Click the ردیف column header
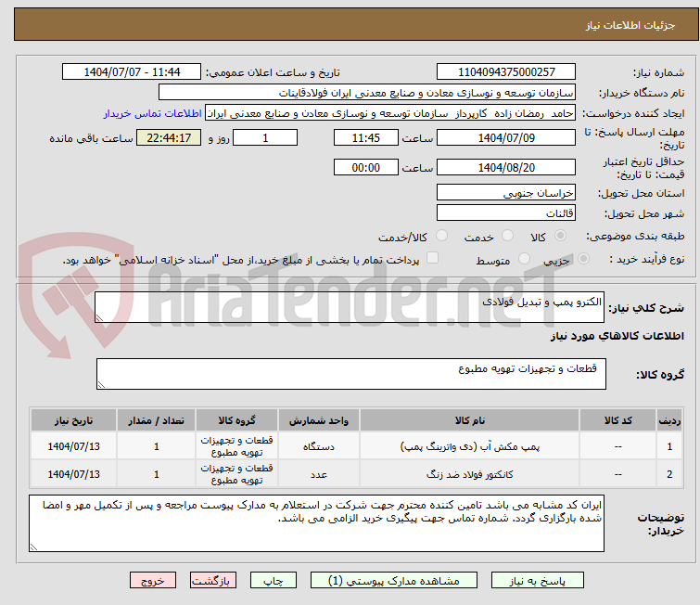700x605 pixels. coord(669,420)
